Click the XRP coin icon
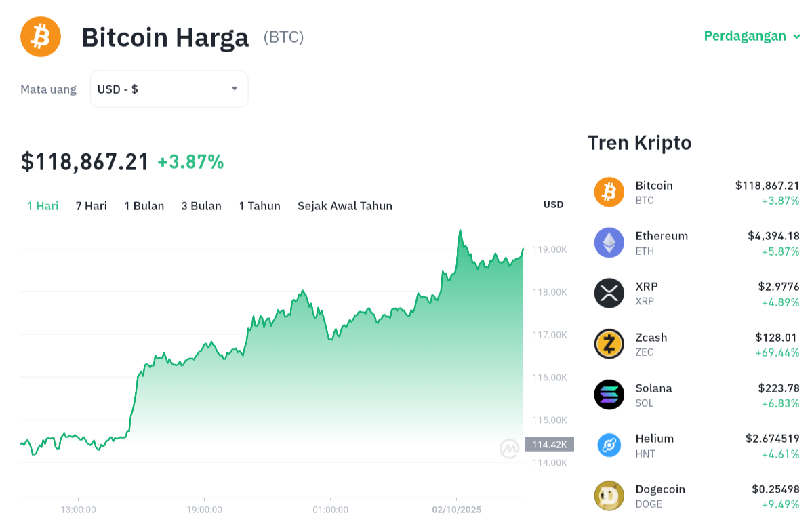Viewport: 812px width, 524px height. [x=609, y=294]
